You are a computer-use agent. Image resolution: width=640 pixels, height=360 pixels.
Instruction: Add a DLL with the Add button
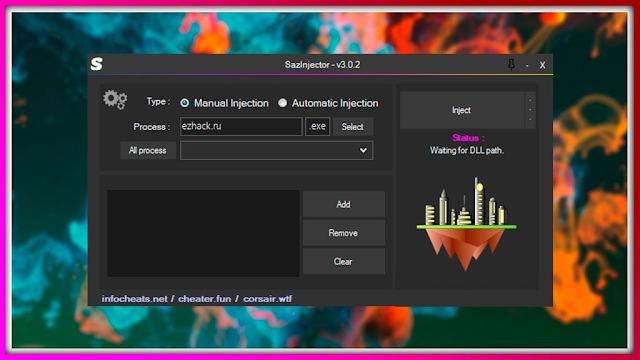coord(344,204)
